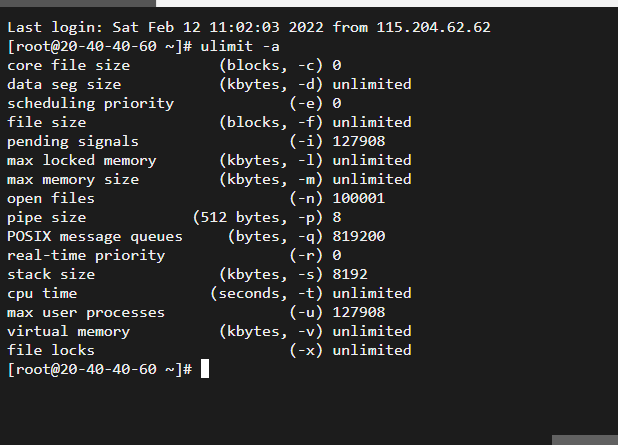Click the virtual memory label
Screen dimensions: 618x445
click(x=69, y=331)
